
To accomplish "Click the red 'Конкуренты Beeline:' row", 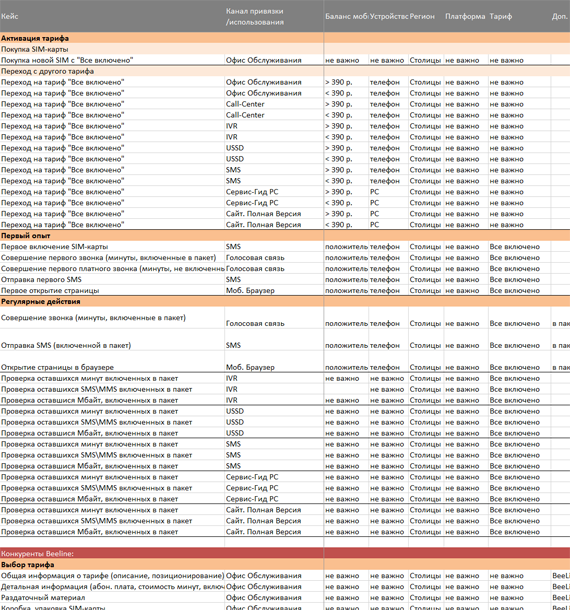I will pos(285,554).
